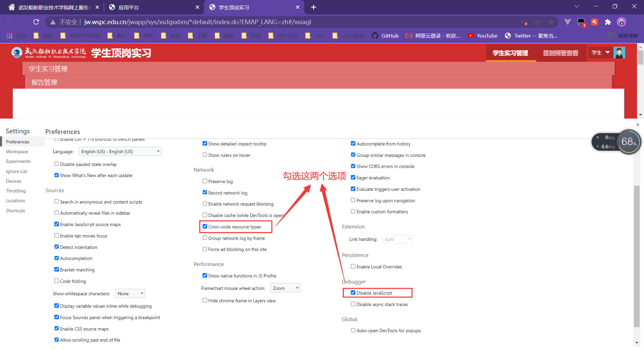Open Show whitespace characters dropdown
644x350 pixels.
[130, 294]
